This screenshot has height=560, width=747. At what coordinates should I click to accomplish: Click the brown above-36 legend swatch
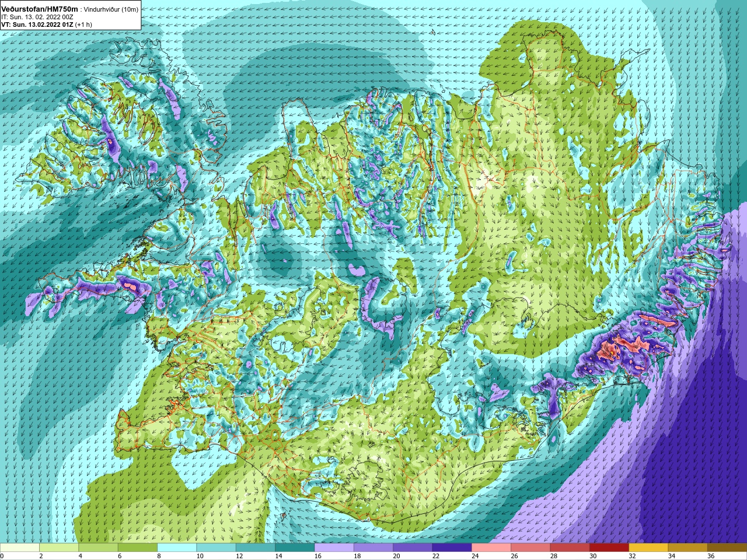pos(727,548)
